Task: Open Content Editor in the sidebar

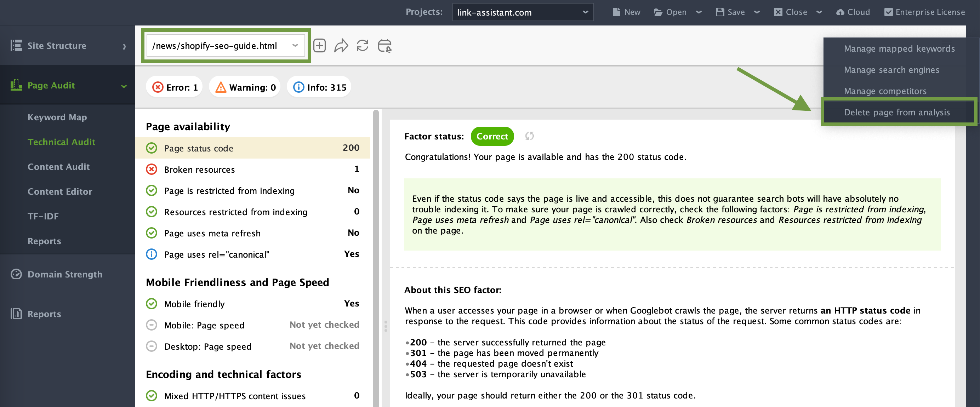Action: coord(60,191)
